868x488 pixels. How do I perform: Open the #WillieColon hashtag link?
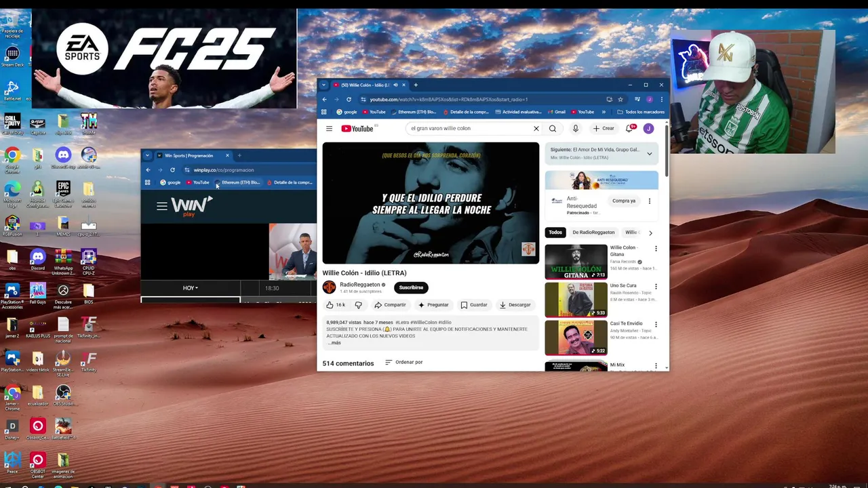coord(424,323)
